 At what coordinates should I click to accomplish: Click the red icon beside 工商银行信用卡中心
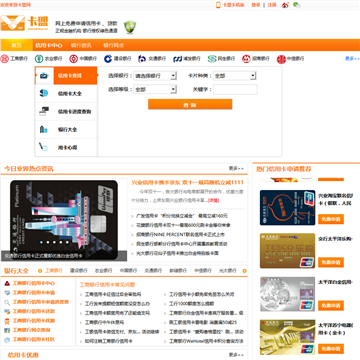[x=7, y=284]
